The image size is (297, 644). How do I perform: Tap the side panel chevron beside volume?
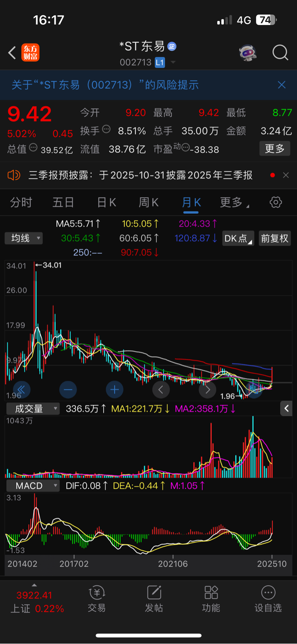[286, 408]
